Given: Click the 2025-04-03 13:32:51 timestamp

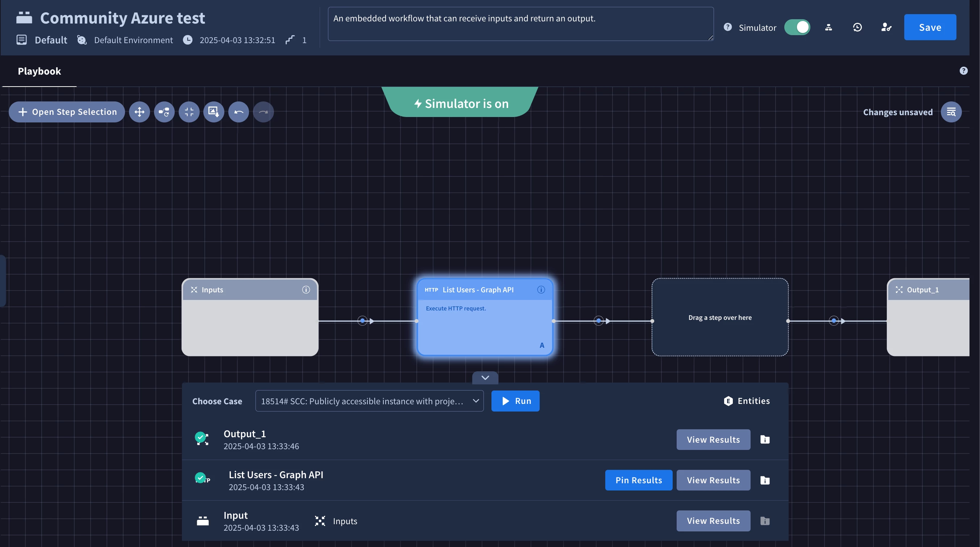Looking at the screenshot, I should 237,40.
